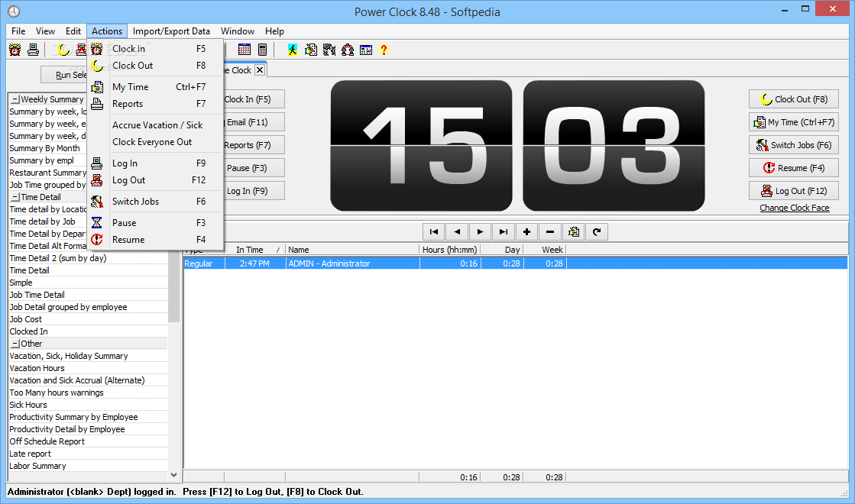Select Too Many hours warnings report
This screenshot has width=855, height=504.
coord(88,393)
